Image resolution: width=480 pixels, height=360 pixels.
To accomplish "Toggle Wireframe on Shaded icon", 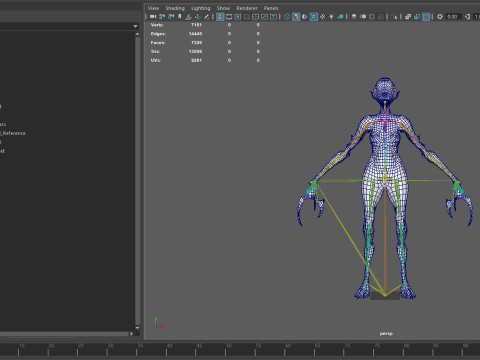I will point(314,16).
